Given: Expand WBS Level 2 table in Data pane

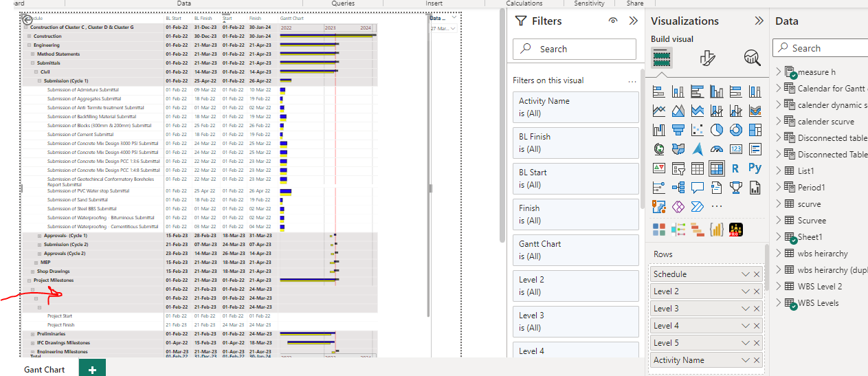Looking at the screenshot, I should [779, 287].
